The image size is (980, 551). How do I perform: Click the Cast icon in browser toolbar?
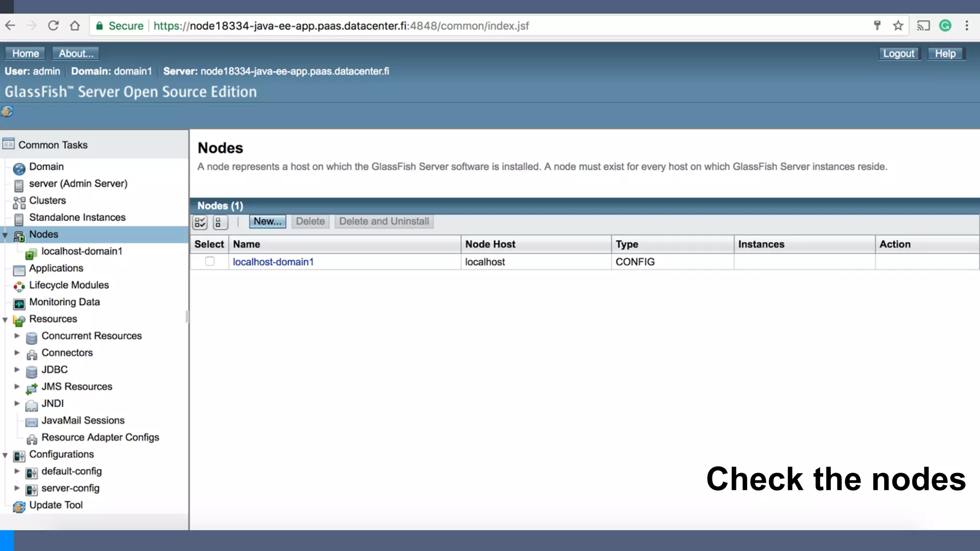point(923,26)
